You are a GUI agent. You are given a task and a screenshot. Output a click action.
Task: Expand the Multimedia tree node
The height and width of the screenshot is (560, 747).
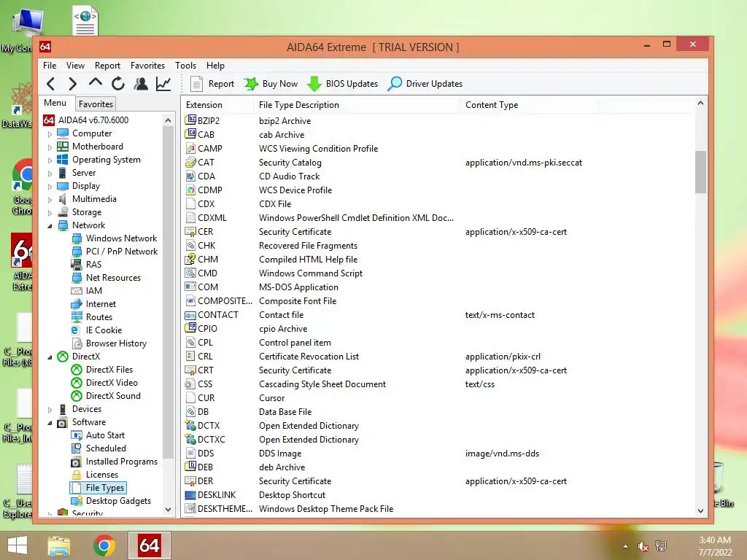click(x=50, y=200)
